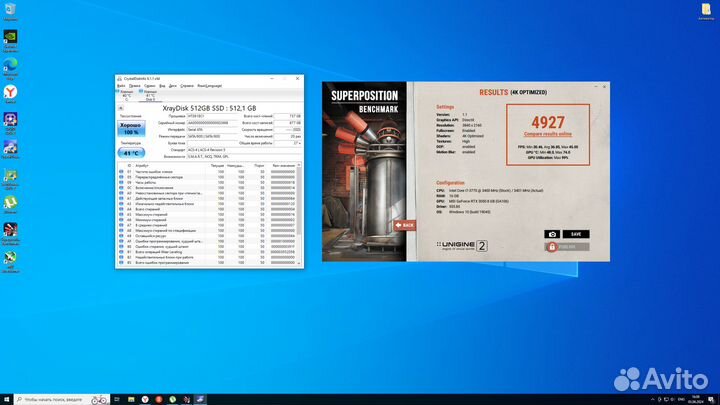
Task: Click the locked PUBLISH button in Superposition
Action: [x=567, y=247]
